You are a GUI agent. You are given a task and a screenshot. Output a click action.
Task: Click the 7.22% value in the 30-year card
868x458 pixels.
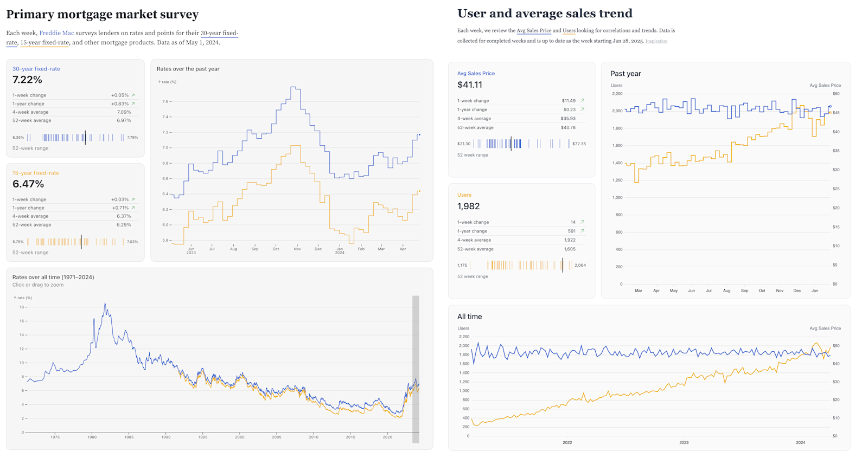pyautogui.click(x=27, y=80)
